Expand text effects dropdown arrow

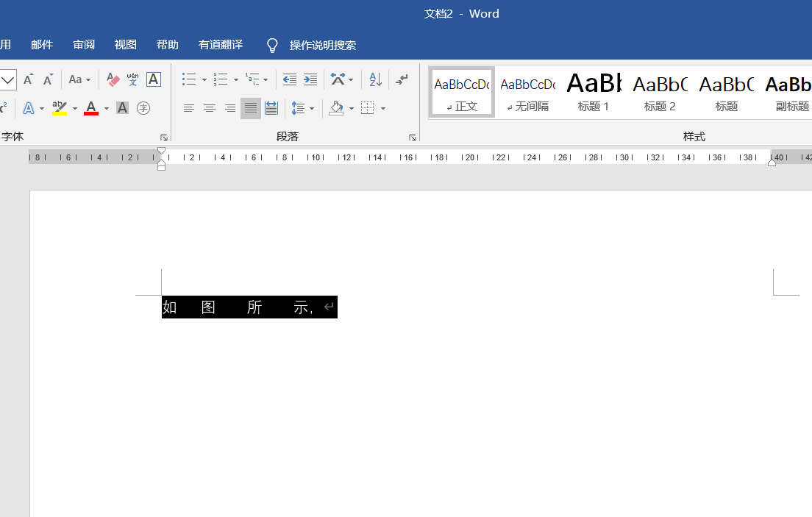click(42, 109)
